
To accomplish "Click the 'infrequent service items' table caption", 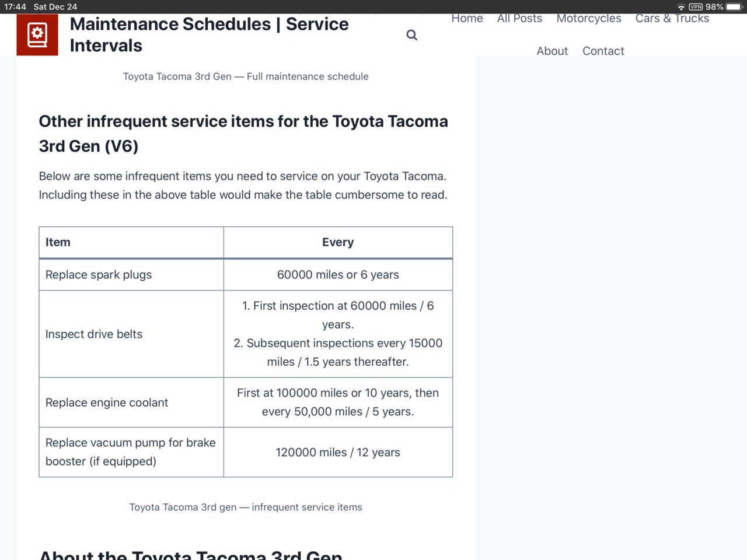I will click(x=246, y=507).
